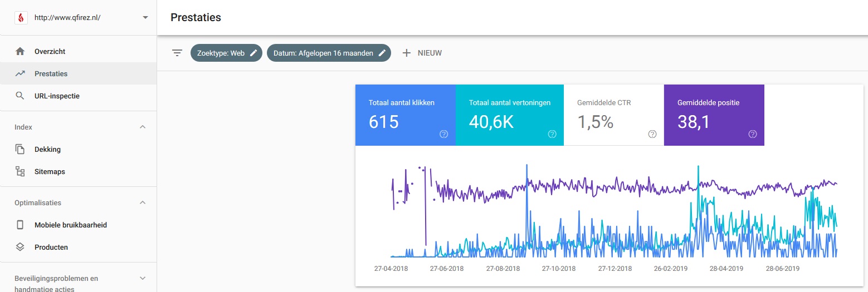The image size is (868, 292).
Task: Click help icon on Gemiddelde CTR card
Action: click(652, 134)
